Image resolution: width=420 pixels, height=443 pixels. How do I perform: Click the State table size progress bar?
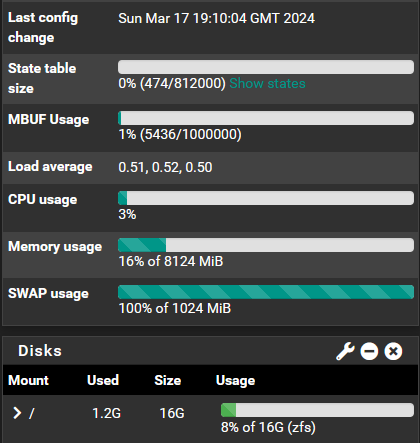point(266,67)
